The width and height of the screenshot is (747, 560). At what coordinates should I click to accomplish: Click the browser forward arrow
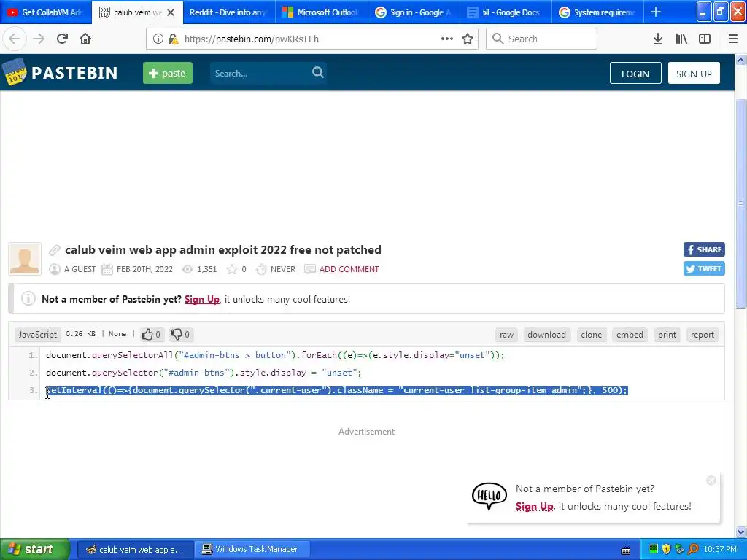(x=39, y=39)
